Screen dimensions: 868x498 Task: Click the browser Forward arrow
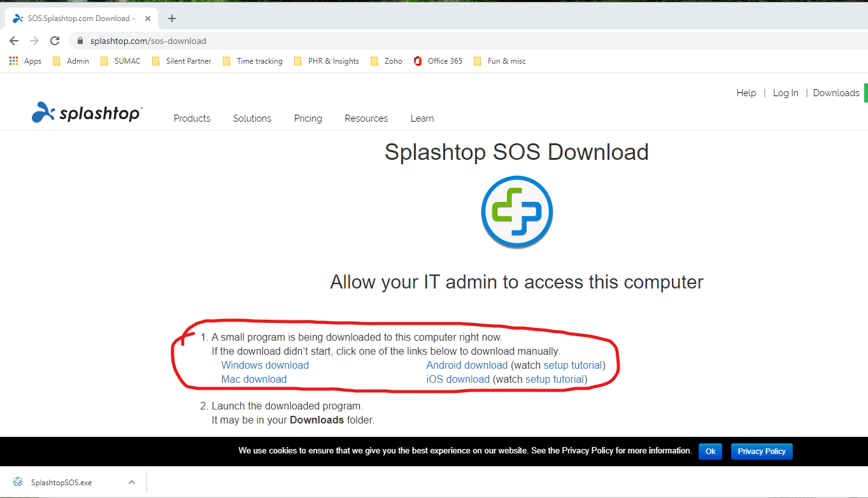pos(34,41)
